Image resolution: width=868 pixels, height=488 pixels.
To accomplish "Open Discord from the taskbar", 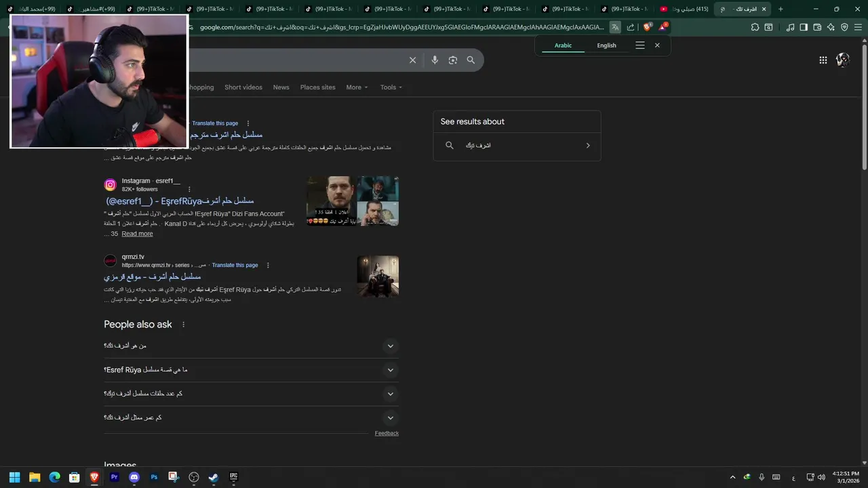I will [134, 477].
